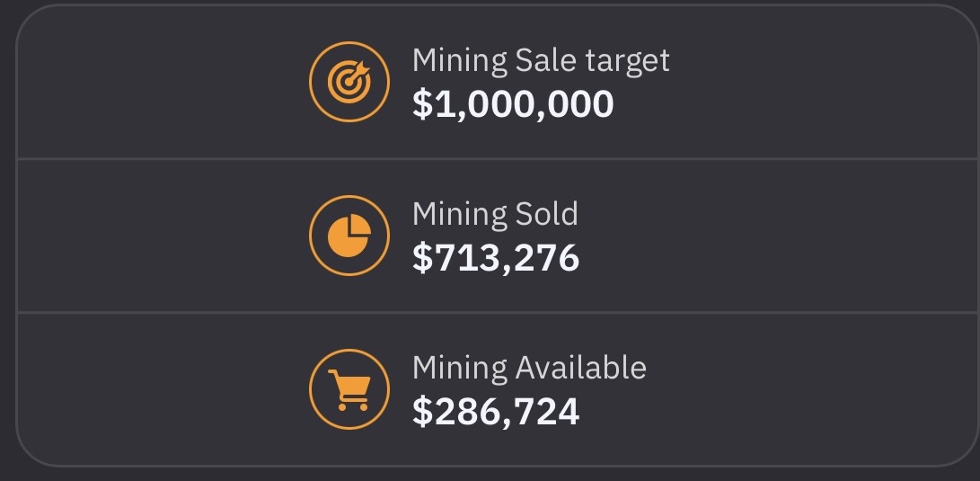
Task: Click the bullseye target icon
Action: tap(349, 82)
